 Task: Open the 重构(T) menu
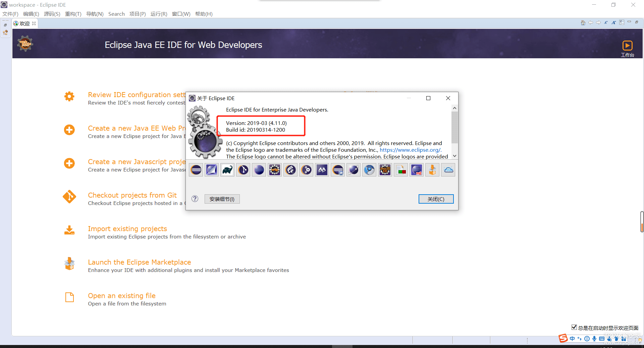[x=73, y=14]
